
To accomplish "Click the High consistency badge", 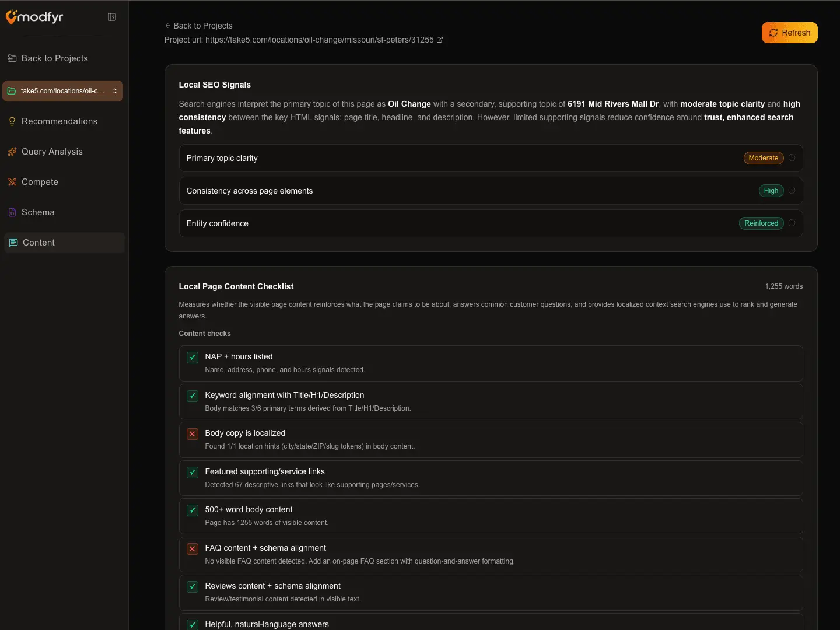I will click(771, 191).
